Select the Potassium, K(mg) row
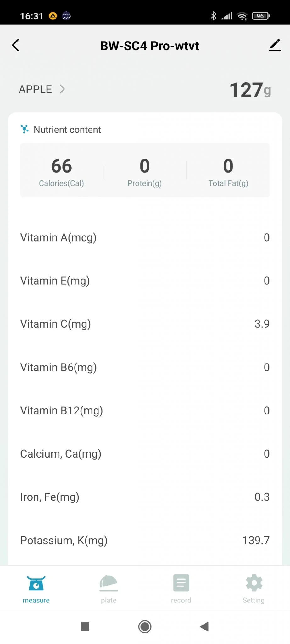 click(145, 540)
